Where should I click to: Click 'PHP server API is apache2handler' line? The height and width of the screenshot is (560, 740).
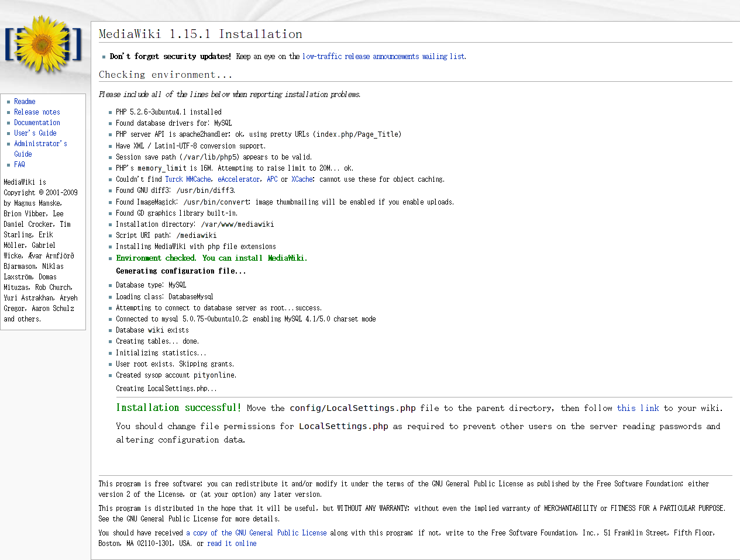[x=259, y=134]
